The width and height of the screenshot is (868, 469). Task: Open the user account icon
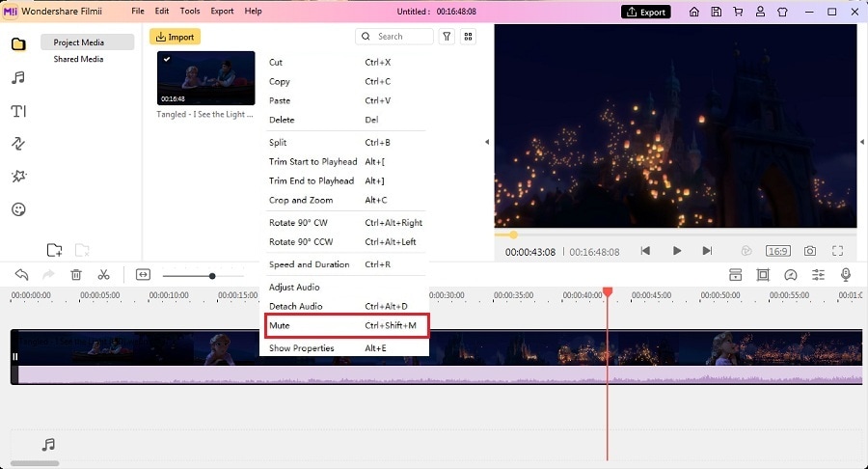tap(761, 12)
